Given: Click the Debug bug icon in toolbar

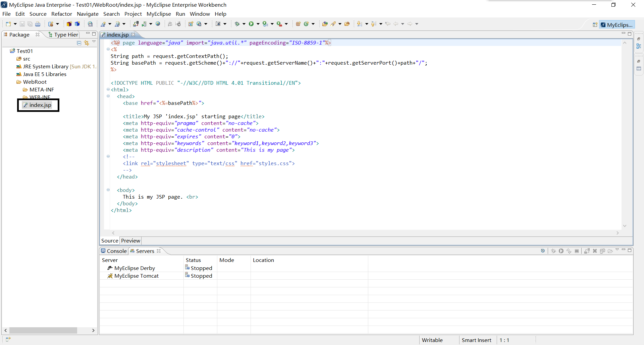Looking at the screenshot, I should coord(237,24).
